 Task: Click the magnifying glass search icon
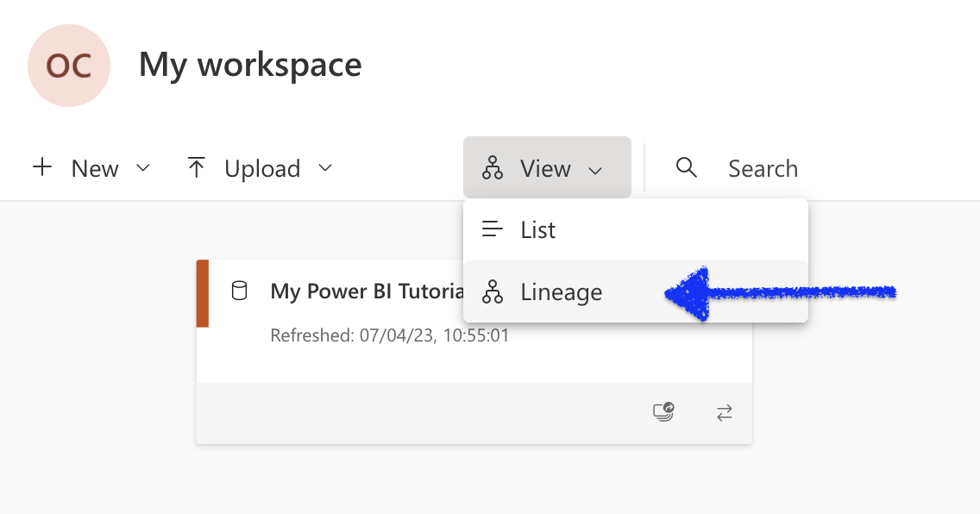click(x=687, y=167)
